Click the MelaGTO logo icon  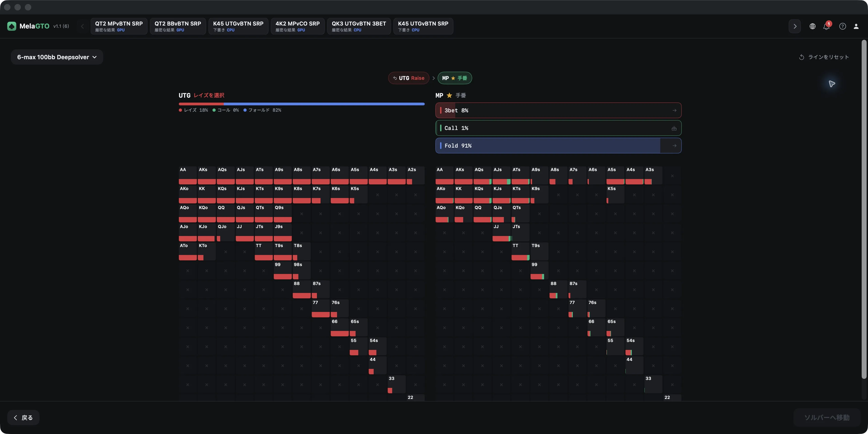pyautogui.click(x=12, y=26)
